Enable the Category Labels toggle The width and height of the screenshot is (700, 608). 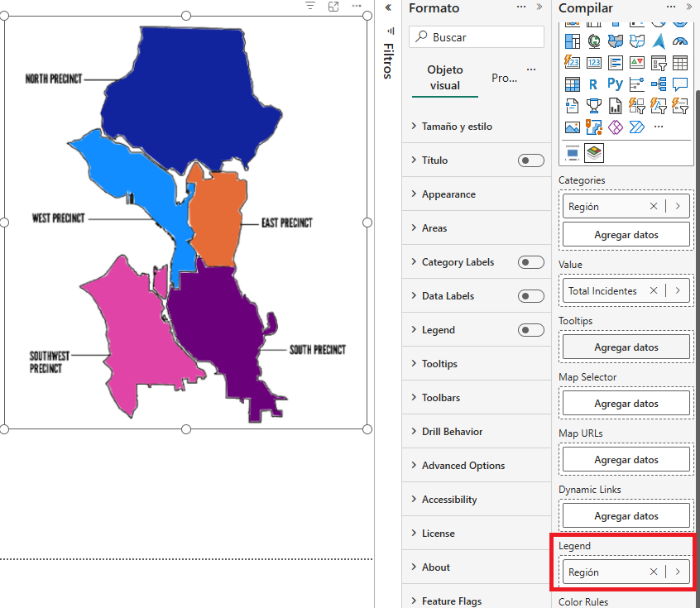coord(530,262)
